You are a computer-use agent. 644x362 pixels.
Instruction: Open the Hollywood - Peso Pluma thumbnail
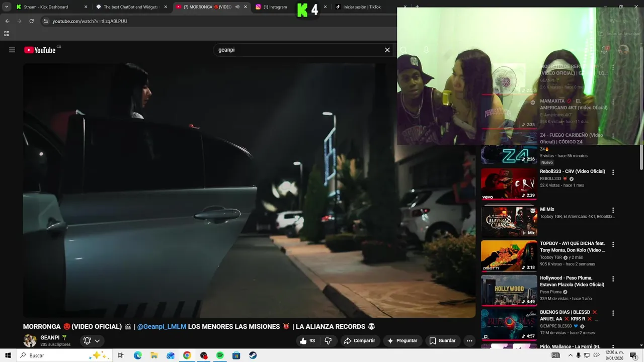point(509,290)
